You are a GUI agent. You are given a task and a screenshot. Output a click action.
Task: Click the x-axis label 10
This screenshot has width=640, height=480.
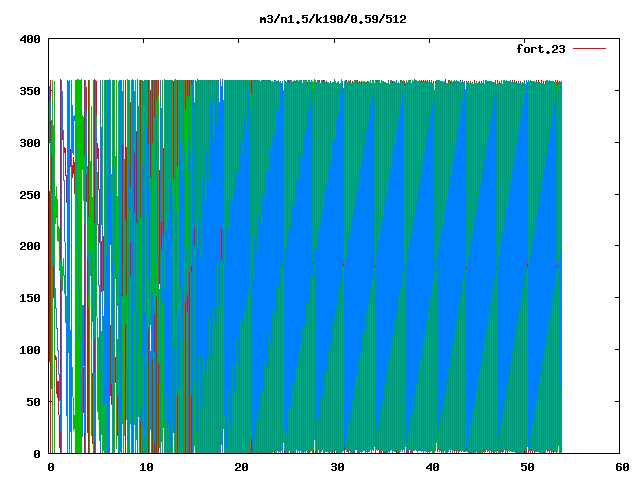[146, 467]
